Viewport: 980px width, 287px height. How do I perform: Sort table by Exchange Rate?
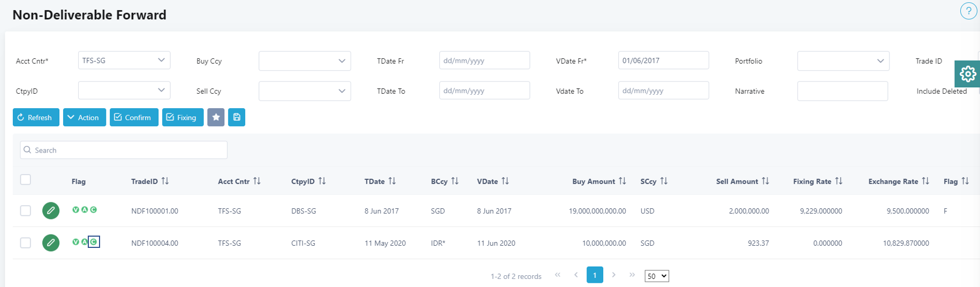925,182
